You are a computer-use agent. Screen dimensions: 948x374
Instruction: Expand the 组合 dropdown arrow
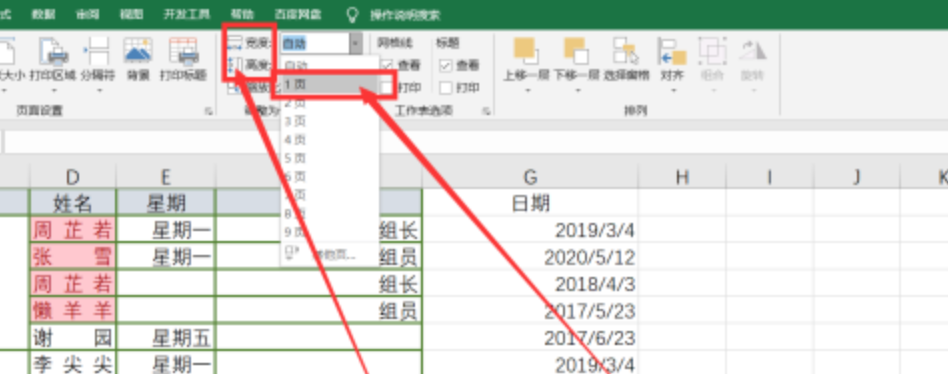(x=712, y=91)
